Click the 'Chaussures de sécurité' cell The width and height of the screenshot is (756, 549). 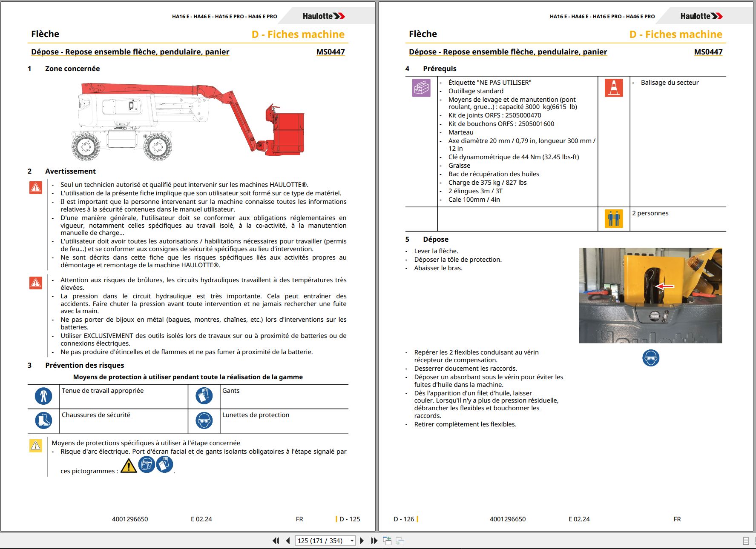124,421
